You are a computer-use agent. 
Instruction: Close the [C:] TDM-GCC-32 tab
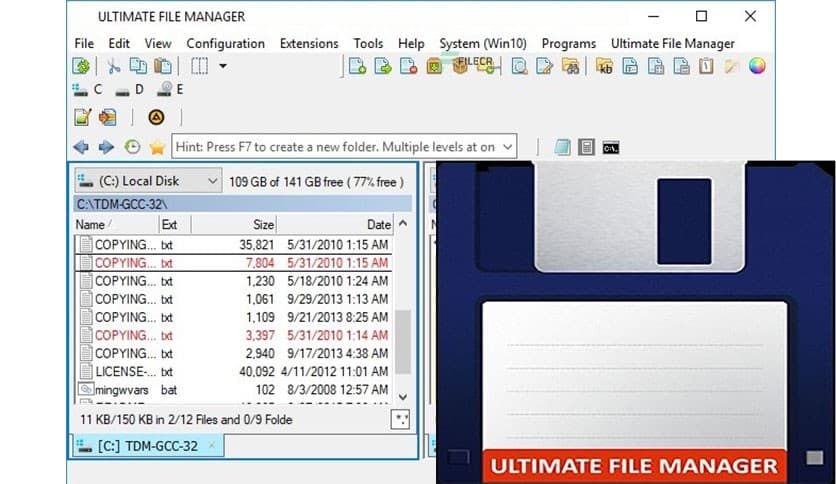tap(212, 445)
